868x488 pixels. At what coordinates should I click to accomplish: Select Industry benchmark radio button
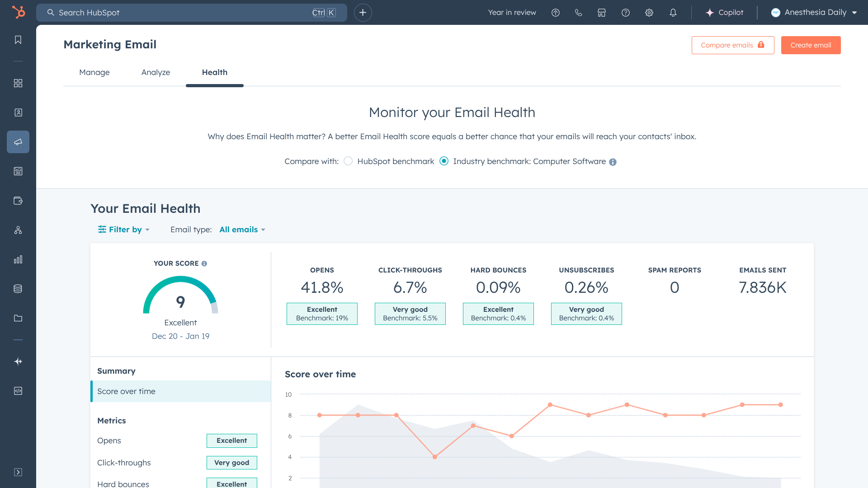[444, 161]
